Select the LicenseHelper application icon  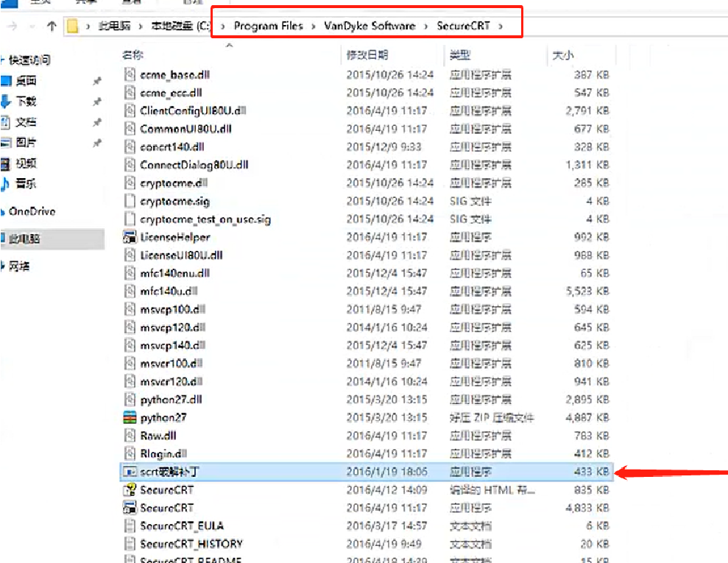(x=130, y=237)
